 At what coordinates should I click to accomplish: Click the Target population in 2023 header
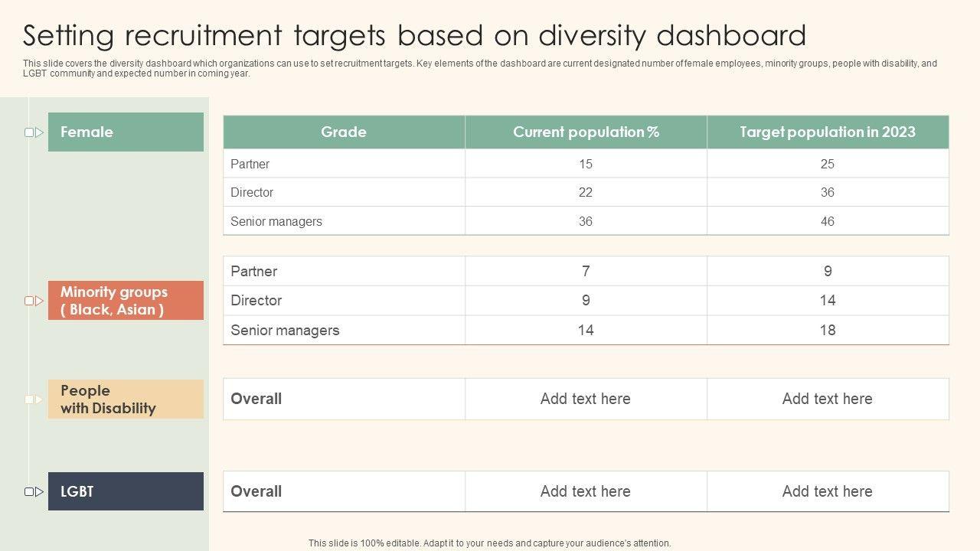pyautogui.click(x=828, y=132)
